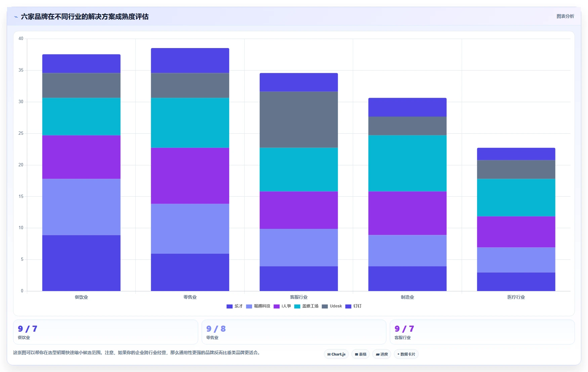Click the chart icon beside the title
This screenshot has height=372, width=588.
(x=16, y=17)
